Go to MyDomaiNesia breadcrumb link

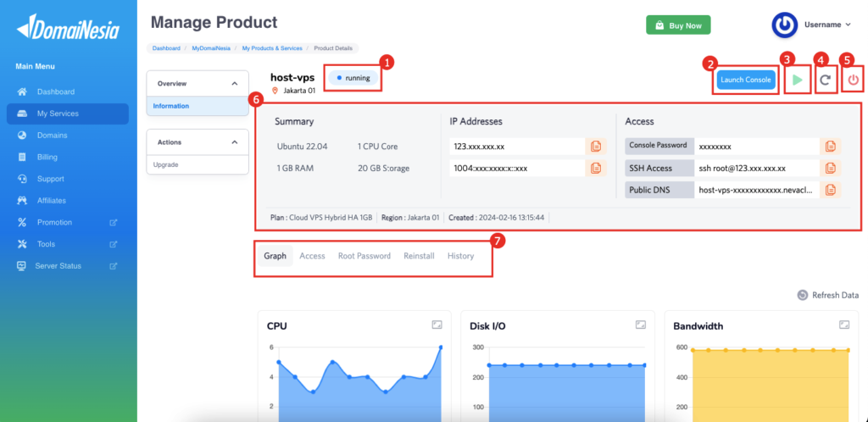[210, 48]
